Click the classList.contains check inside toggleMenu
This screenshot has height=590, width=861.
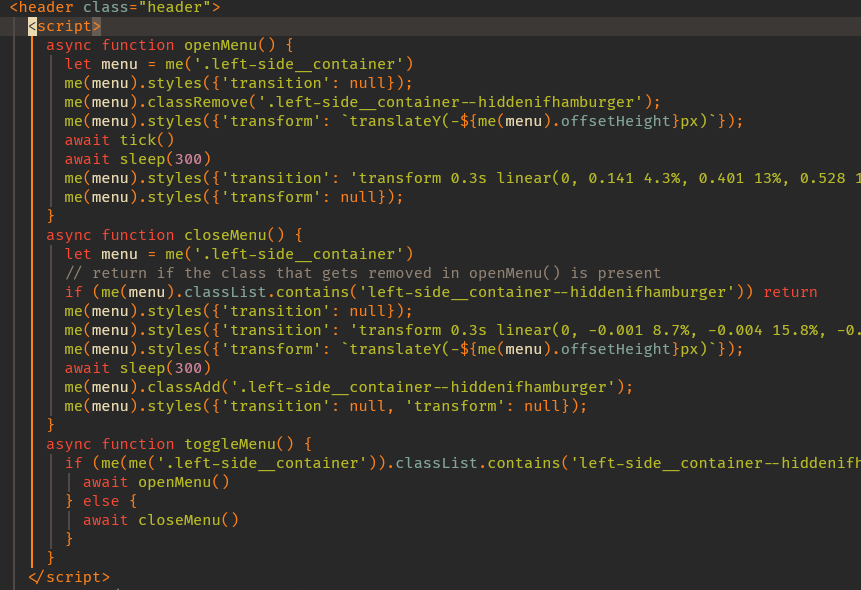tap(462, 463)
